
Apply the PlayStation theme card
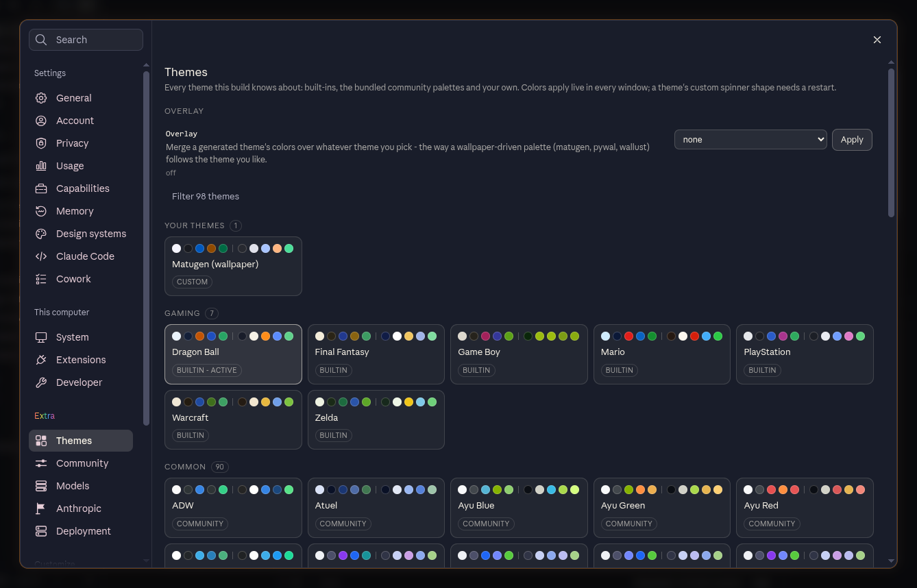tap(805, 354)
